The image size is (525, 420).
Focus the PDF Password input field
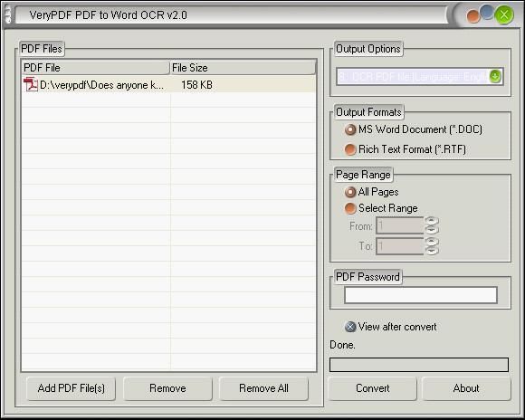[421, 295]
